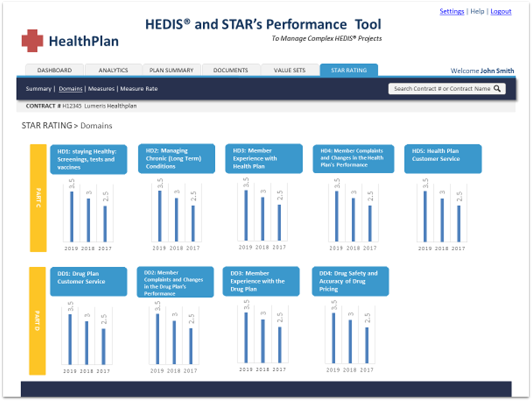Switch to the Analytics tab
The image size is (532, 401).
[x=113, y=70]
